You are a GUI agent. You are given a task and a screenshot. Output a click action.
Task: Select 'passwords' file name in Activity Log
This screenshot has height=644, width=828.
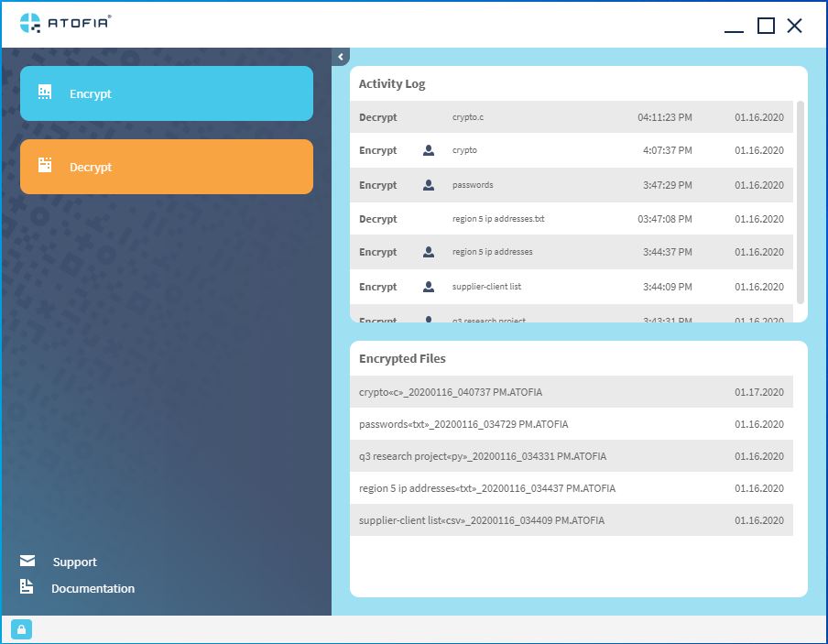coord(473,185)
